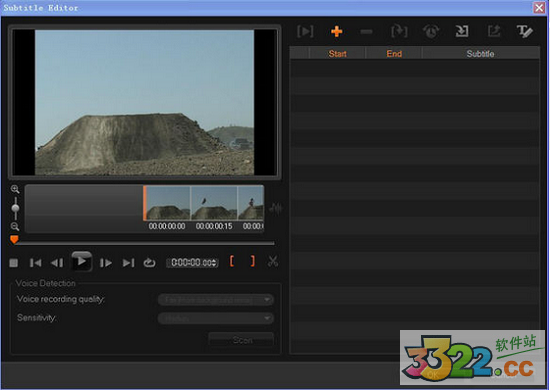
Task: Click the timeline zoom slider handle
Action: coord(15,208)
